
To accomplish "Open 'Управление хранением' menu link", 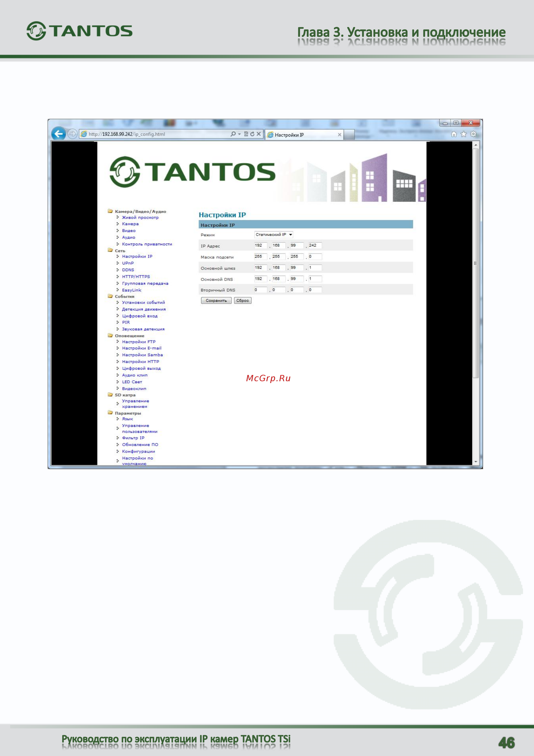I will (135, 404).
